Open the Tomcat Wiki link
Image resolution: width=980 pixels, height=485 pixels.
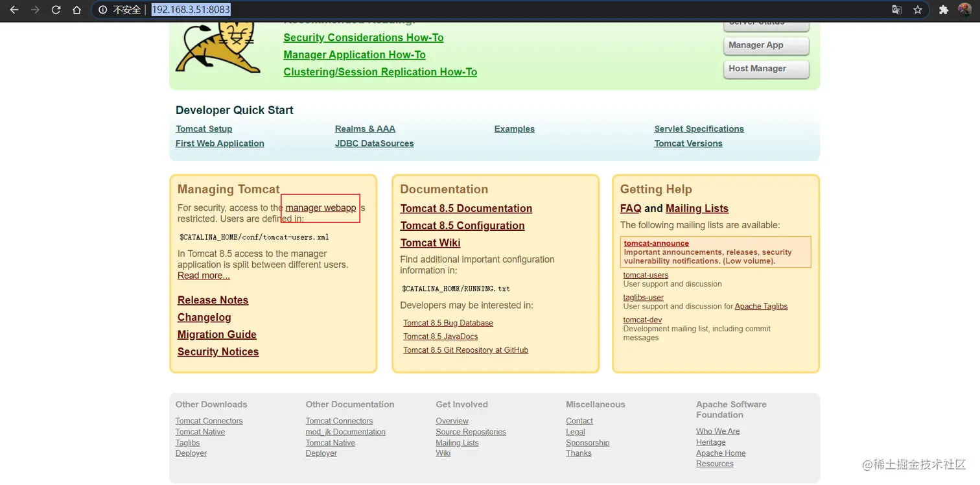[430, 242]
